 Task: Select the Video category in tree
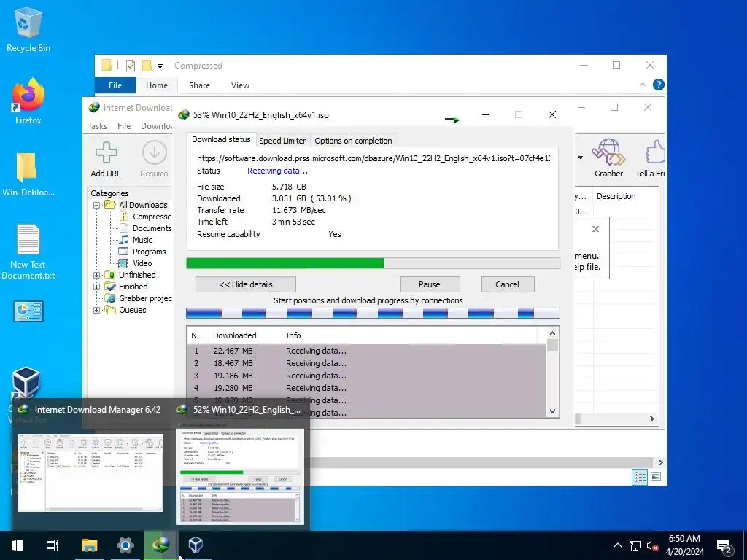[x=136, y=263]
